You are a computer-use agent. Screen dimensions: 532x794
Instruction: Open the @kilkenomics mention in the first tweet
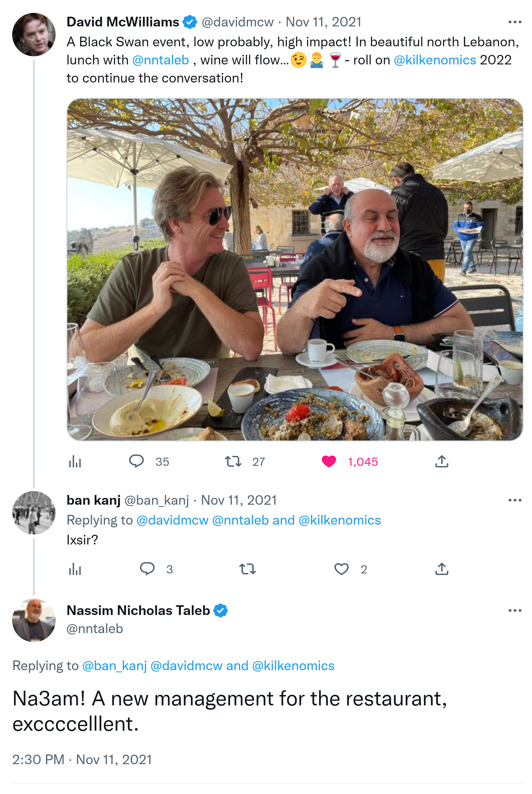click(x=435, y=60)
